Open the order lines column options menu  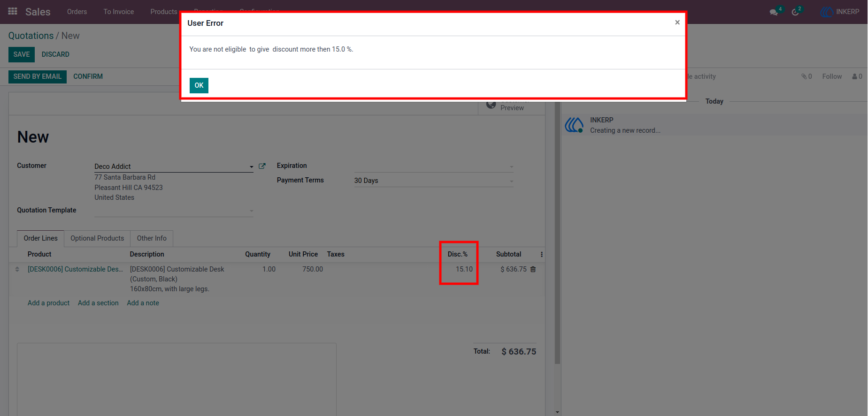pos(541,254)
